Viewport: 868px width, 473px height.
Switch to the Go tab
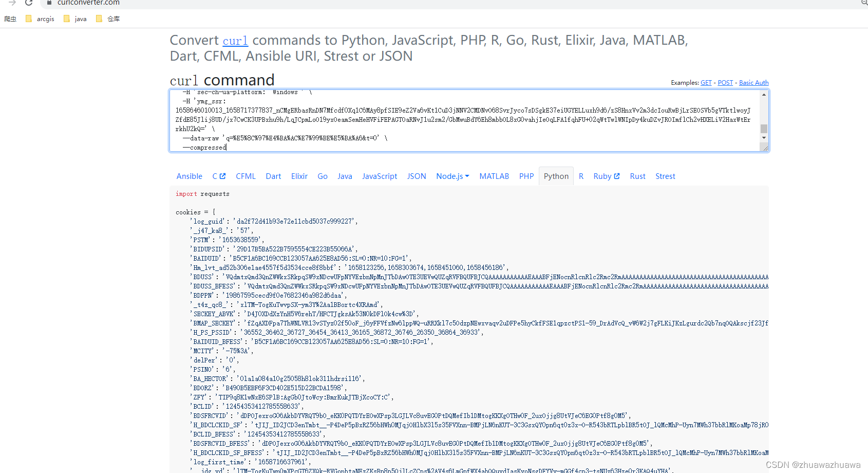pyautogui.click(x=323, y=176)
